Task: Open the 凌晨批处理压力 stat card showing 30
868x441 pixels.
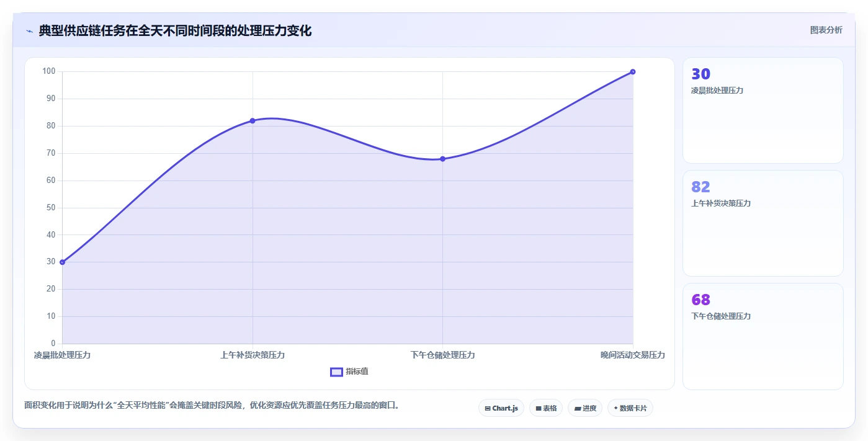Action: click(763, 110)
